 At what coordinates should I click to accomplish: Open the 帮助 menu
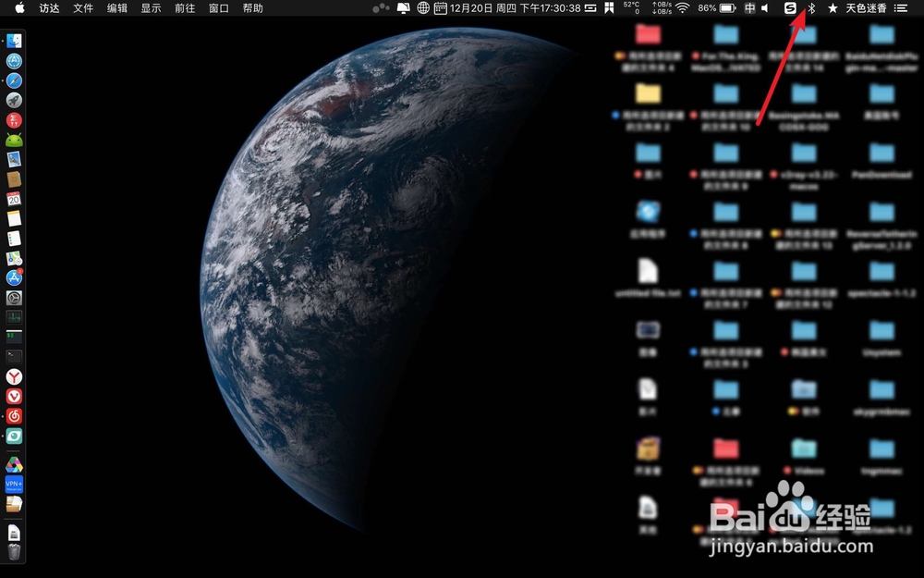[x=253, y=8]
